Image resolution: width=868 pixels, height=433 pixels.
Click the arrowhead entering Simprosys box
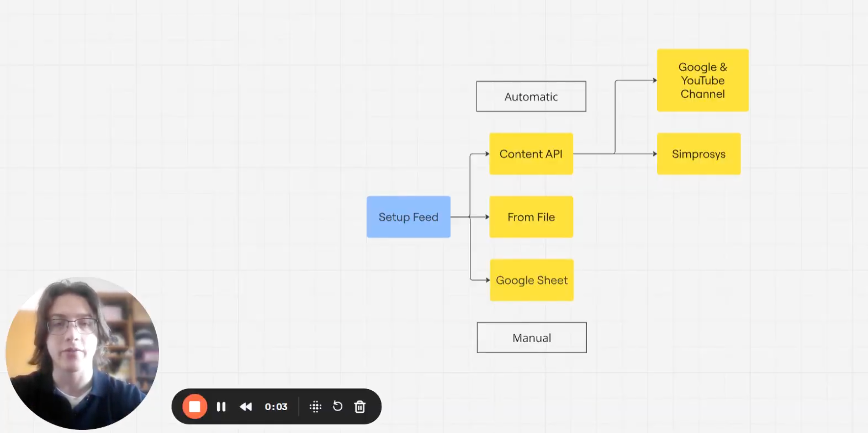655,154
